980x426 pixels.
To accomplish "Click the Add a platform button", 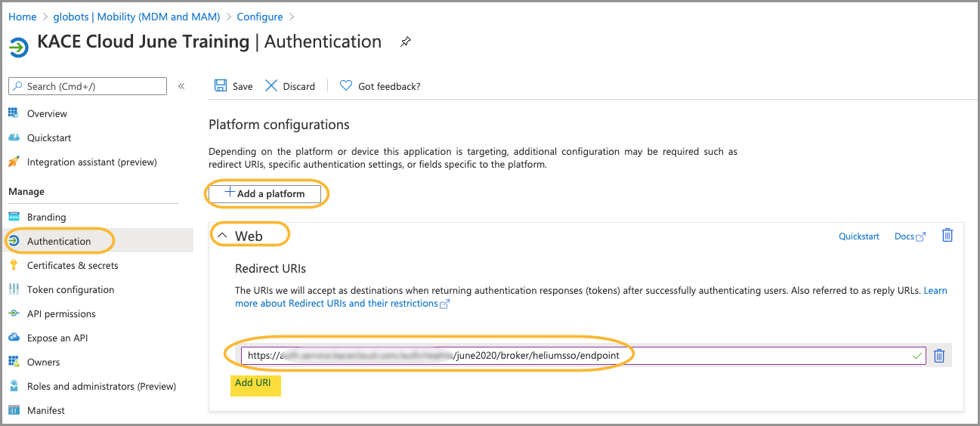I will point(264,194).
